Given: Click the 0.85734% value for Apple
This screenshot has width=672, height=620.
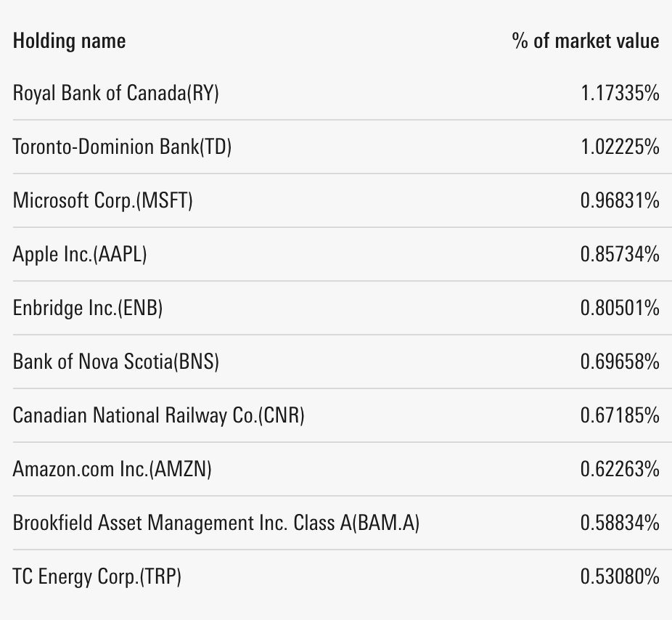Looking at the screenshot, I should coord(620,254).
